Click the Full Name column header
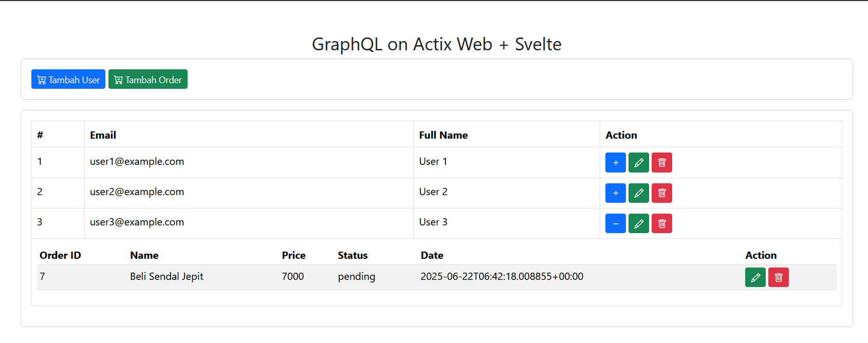The height and width of the screenshot is (343, 868). (x=444, y=135)
